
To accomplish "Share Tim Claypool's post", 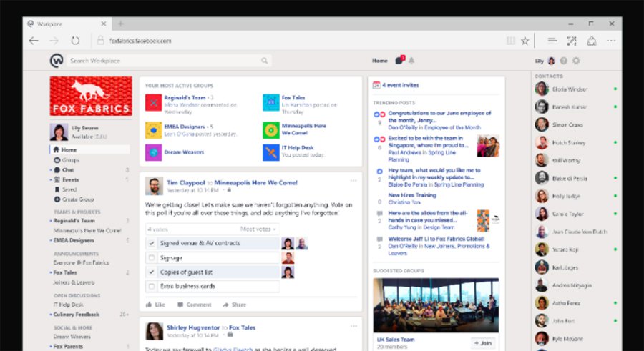I will [235, 305].
